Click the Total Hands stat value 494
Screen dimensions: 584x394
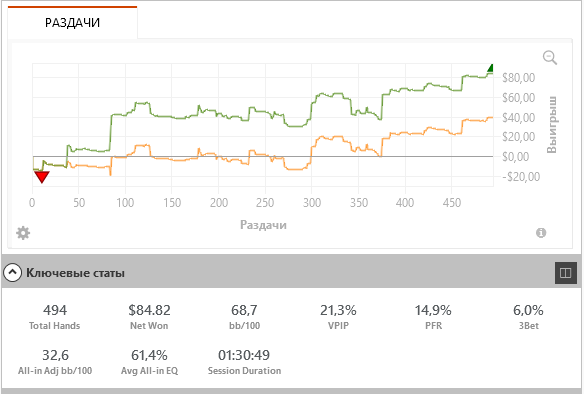click(x=55, y=310)
